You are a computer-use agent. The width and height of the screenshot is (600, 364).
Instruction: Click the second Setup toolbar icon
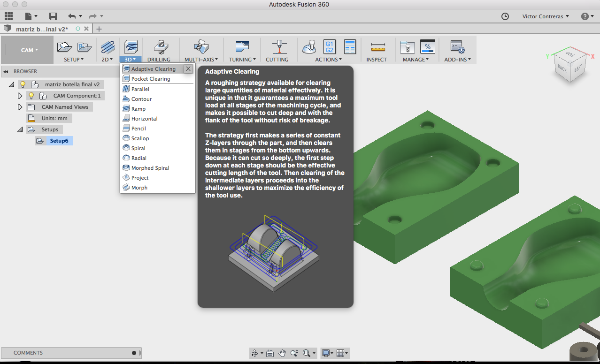[x=85, y=47]
